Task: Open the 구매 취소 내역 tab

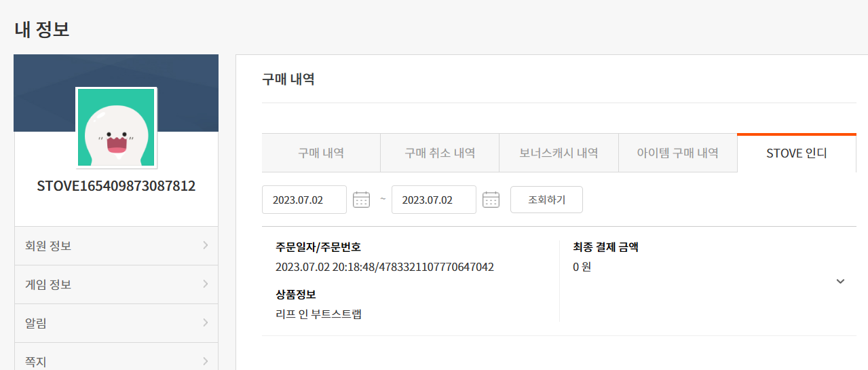Action: tap(440, 153)
